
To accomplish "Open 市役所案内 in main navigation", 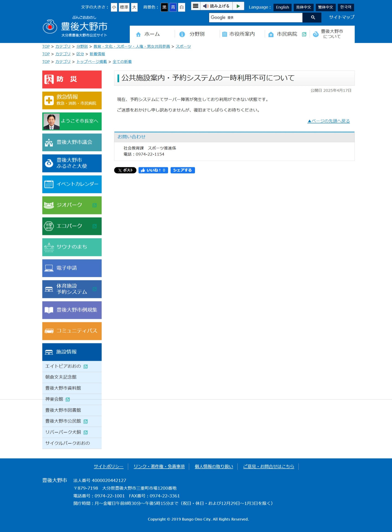I will [x=242, y=34].
